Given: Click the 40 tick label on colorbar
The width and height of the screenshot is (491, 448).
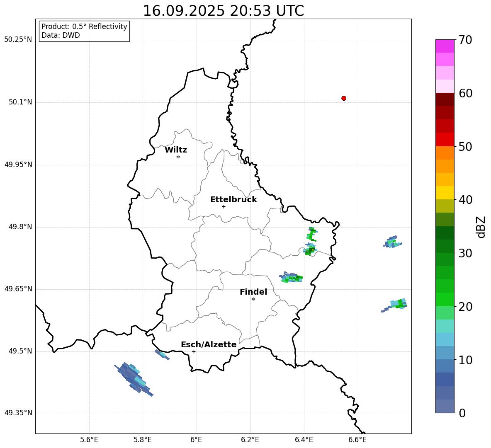Looking at the screenshot, I should (x=465, y=200).
